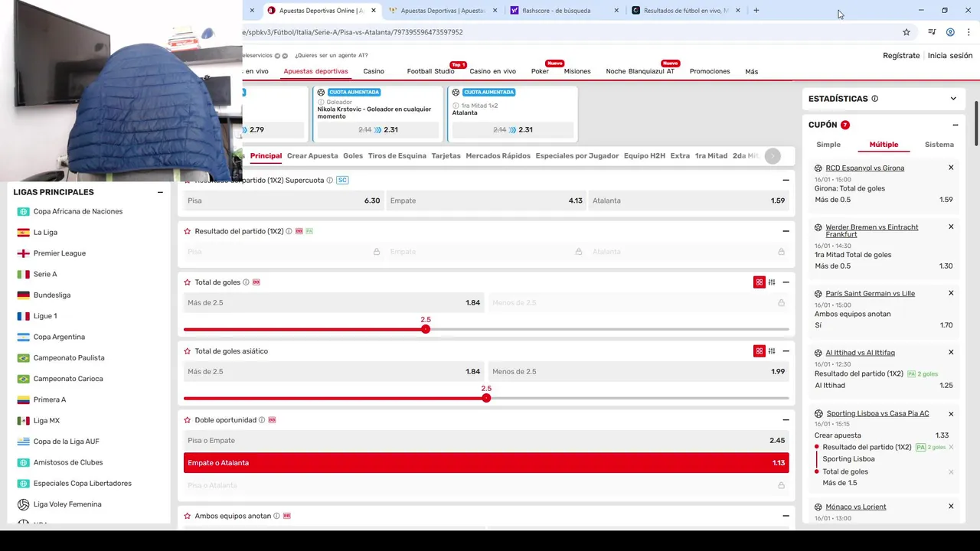Favorite Resultado del partido (1X2) star
The height and width of the screenshot is (551, 980).
pos(187,231)
